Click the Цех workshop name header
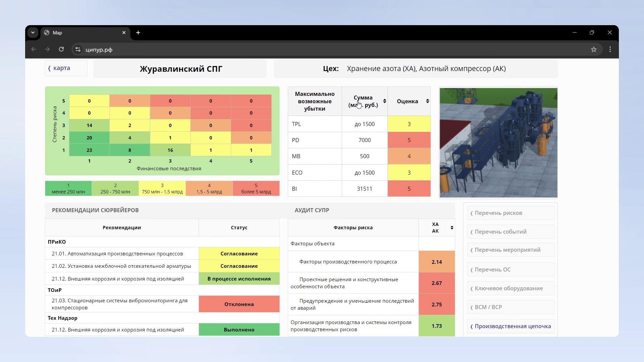644x362 pixels. [x=416, y=69]
